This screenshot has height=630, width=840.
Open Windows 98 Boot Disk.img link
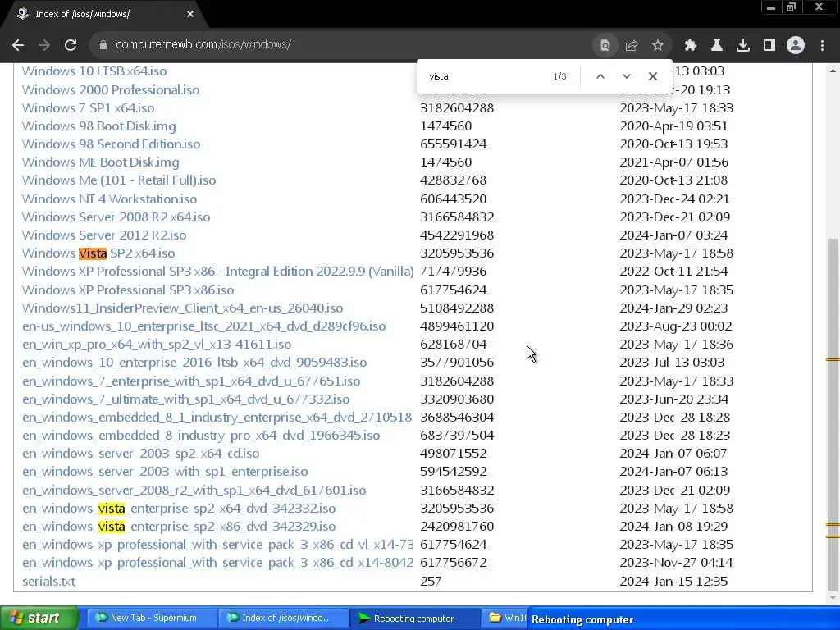pyautogui.click(x=98, y=126)
